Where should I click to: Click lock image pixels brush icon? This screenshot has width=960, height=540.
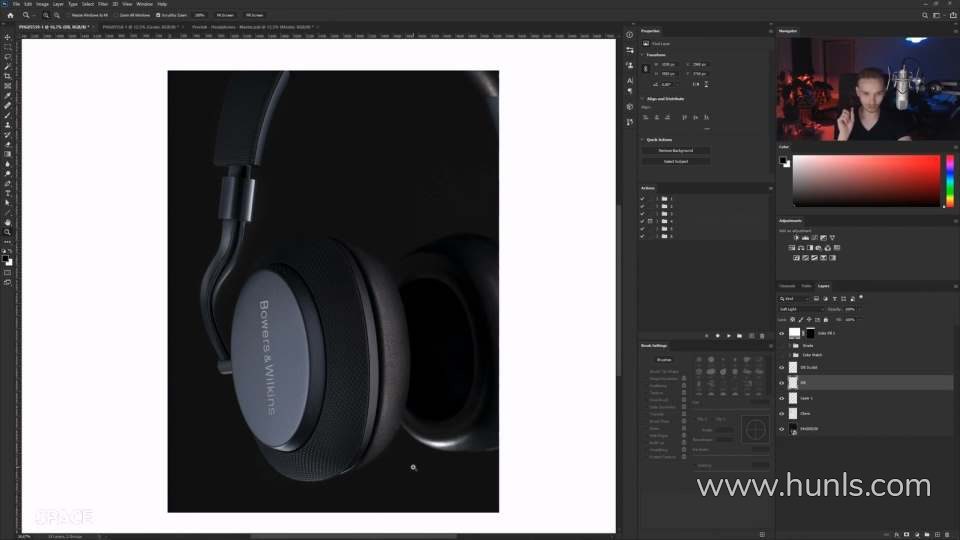click(x=801, y=320)
